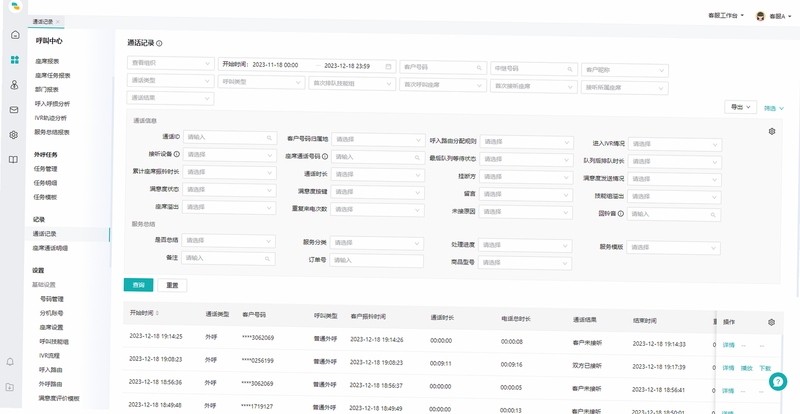The width and height of the screenshot is (800, 414).
Task: Sort table by 开始时间 column
Action: (157, 313)
